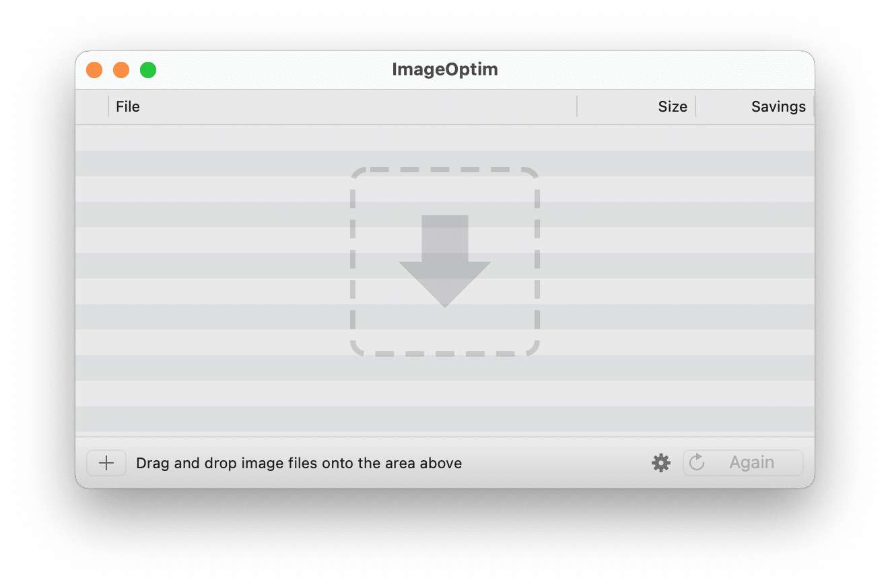
Task: Sort by the Savings column header
Action: point(778,106)
